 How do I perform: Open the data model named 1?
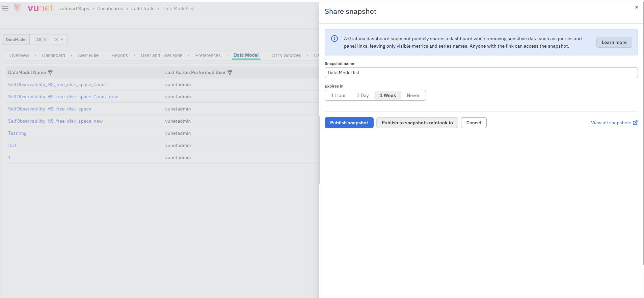pos(9,157)
